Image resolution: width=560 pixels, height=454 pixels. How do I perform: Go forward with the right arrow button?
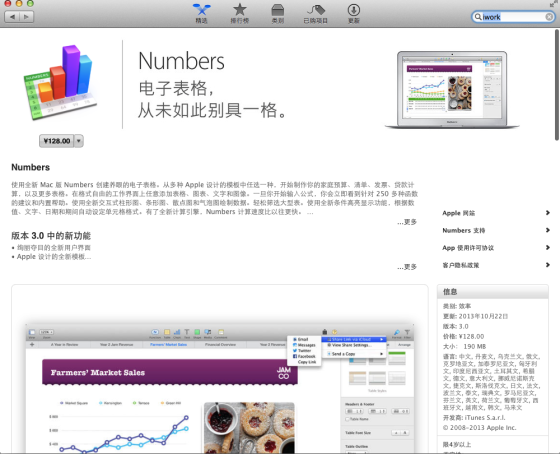click(26, 17)
